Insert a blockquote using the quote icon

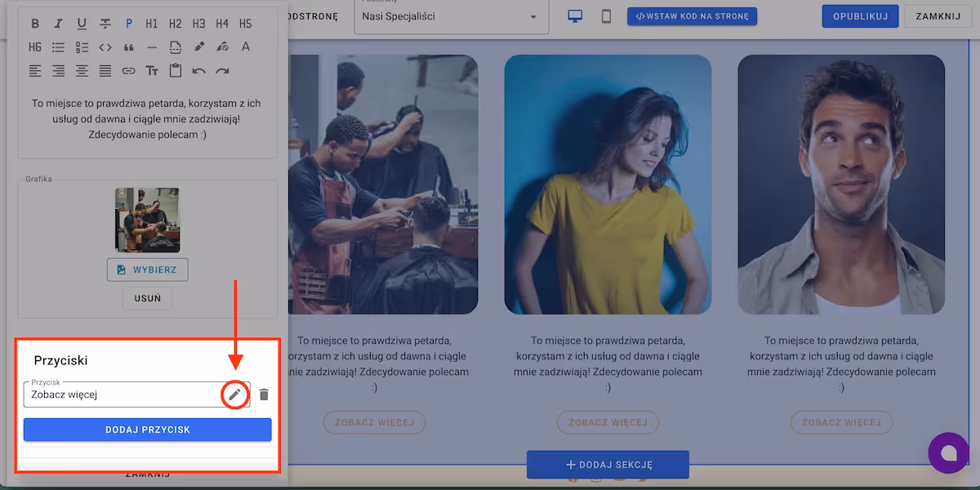tap(128, 47)
